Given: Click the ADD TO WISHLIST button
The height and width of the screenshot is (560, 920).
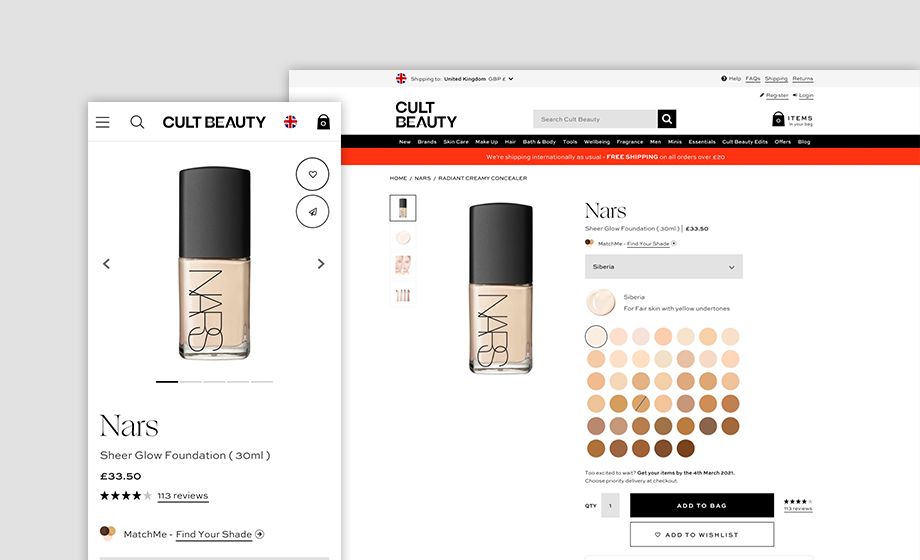Looking at the screenshot, I should coord(702,535).
